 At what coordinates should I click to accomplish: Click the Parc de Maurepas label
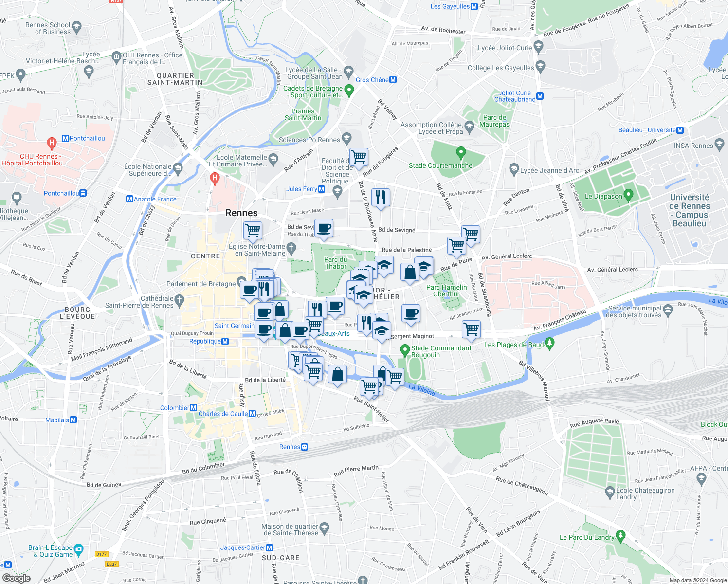[x=494, y=121]
